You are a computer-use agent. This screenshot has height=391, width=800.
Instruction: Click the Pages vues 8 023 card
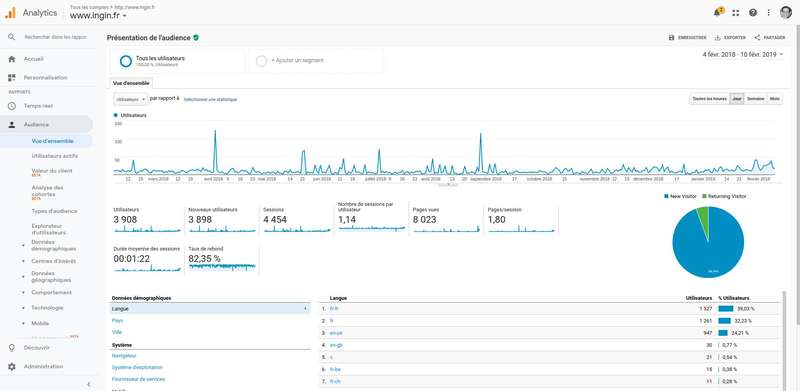point(446,219)
